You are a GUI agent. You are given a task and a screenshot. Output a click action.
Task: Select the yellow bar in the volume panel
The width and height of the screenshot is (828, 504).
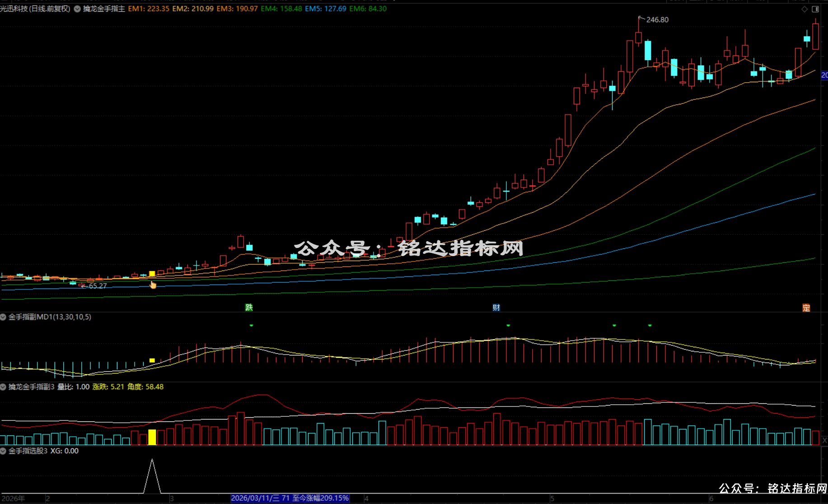pos(152,437)
